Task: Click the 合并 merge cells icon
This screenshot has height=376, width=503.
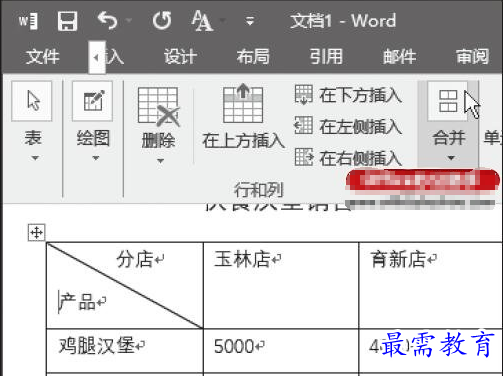Action: click(x=448, y=101)
